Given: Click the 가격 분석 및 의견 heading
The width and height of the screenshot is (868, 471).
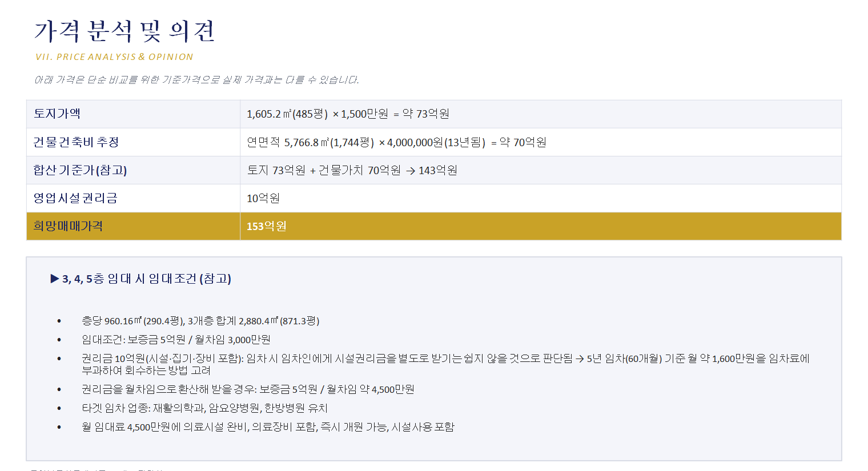Looking at the screenshot, I should click(124, 31).
